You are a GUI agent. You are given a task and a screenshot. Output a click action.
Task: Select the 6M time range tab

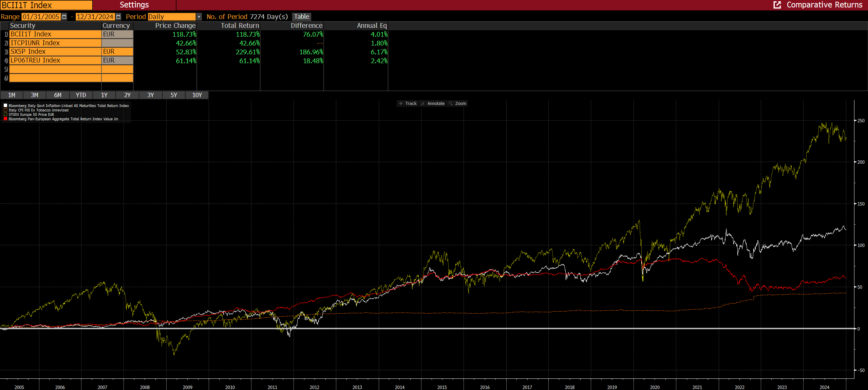pyautogui.click(x=58, y=95)
